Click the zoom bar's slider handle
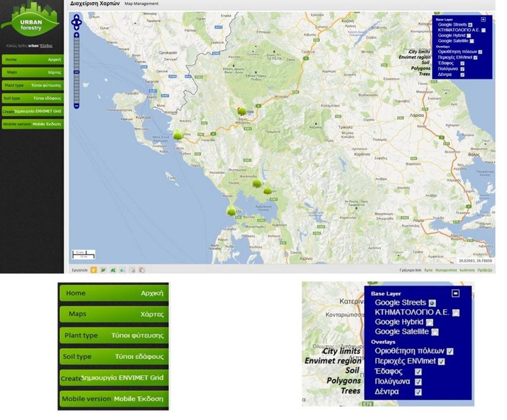 pyautogui.click(x=77, y=72)
